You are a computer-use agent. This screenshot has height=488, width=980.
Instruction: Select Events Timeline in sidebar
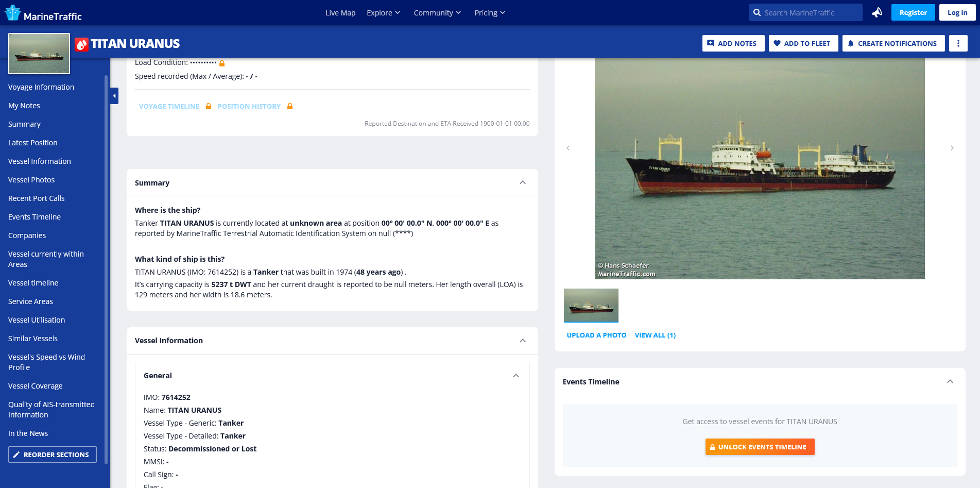pos(35,217)
